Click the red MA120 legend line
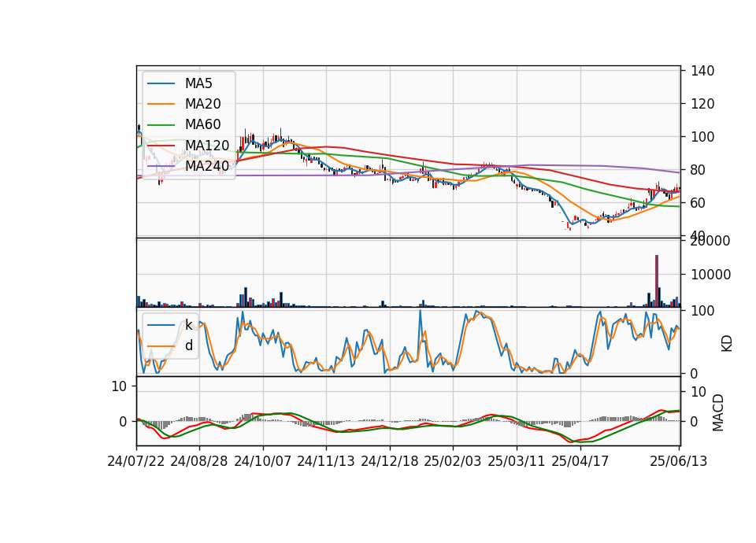Image resolution: width=756 pixels, height=543 pixels. pyautogui.click(x=161, y=146)
